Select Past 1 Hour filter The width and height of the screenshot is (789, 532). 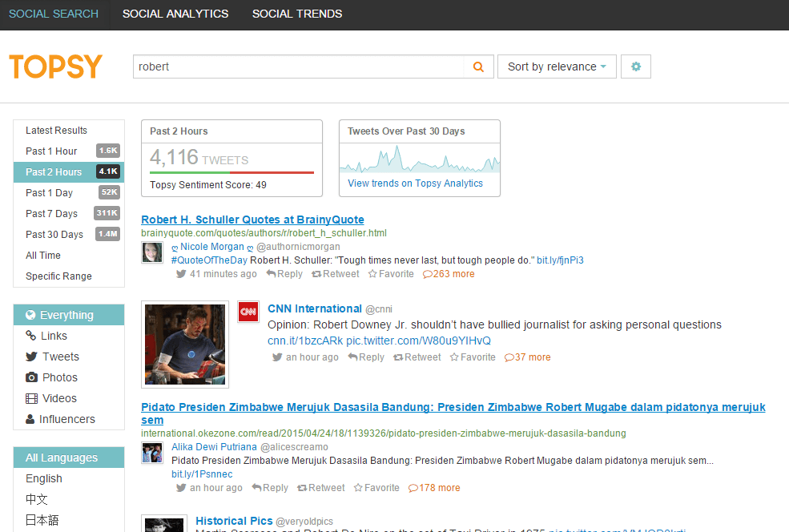pos(69,151)
